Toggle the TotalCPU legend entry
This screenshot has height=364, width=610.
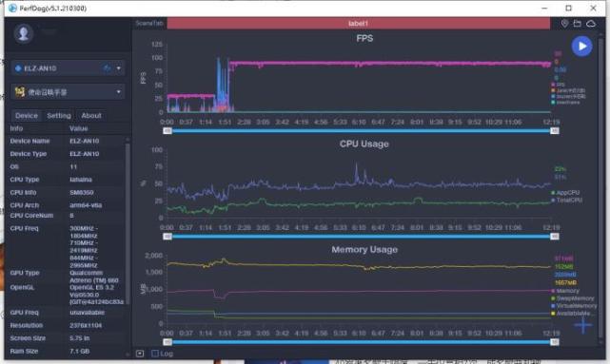point(567,201)
